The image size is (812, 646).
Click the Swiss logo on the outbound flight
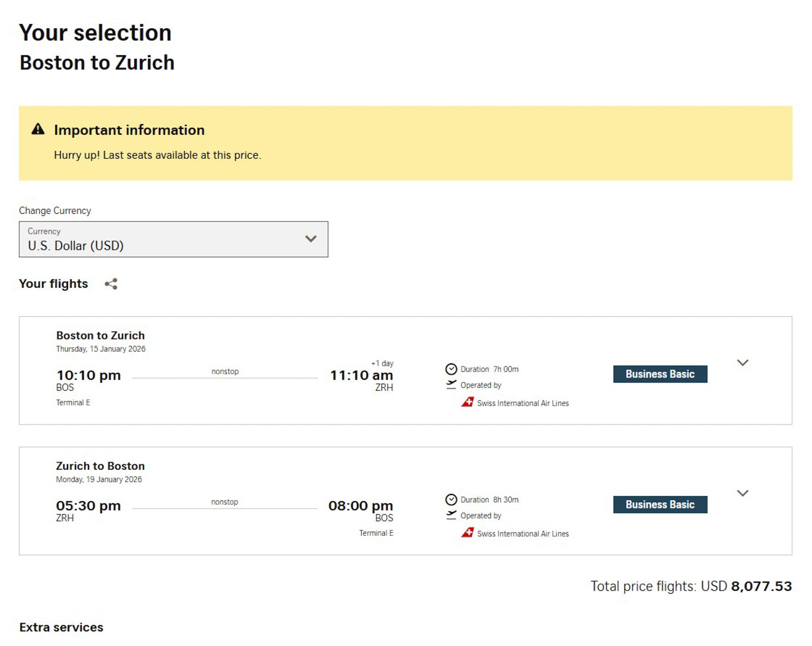pyautogui.click(x=467, y=402)
